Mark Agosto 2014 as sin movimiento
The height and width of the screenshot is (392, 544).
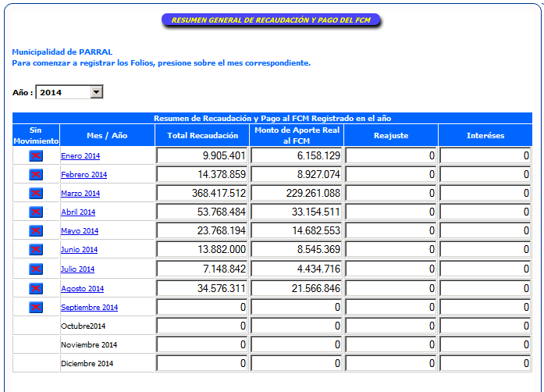(x=36, y=288)
